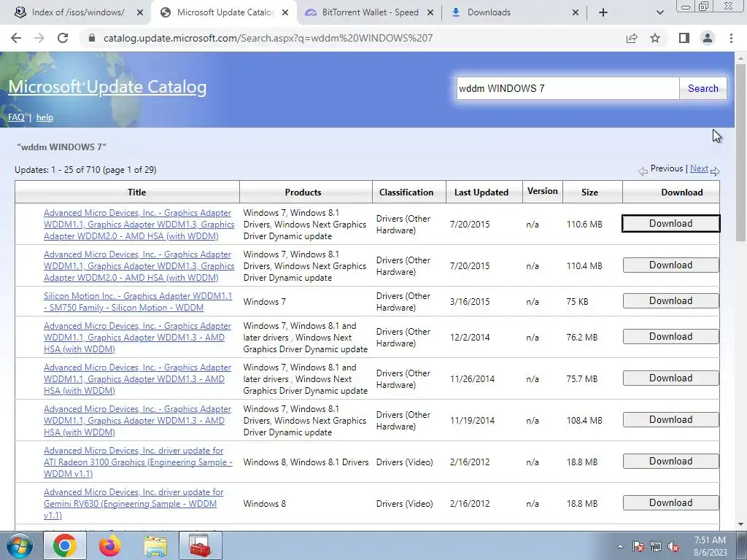Select the Microsoft Update Catalog tab
Image resolution: width=747 pixels, height=560 pixels.
[x=224, y=12]
